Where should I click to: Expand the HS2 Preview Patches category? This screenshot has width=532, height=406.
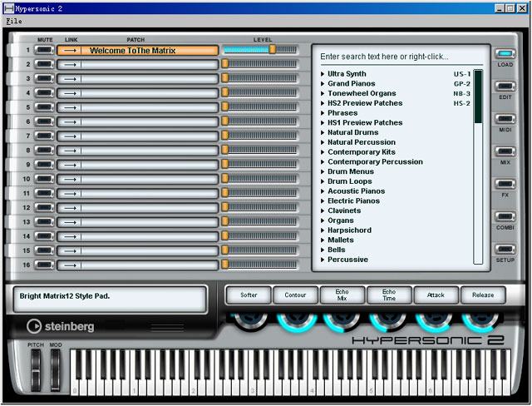[323, 103]
